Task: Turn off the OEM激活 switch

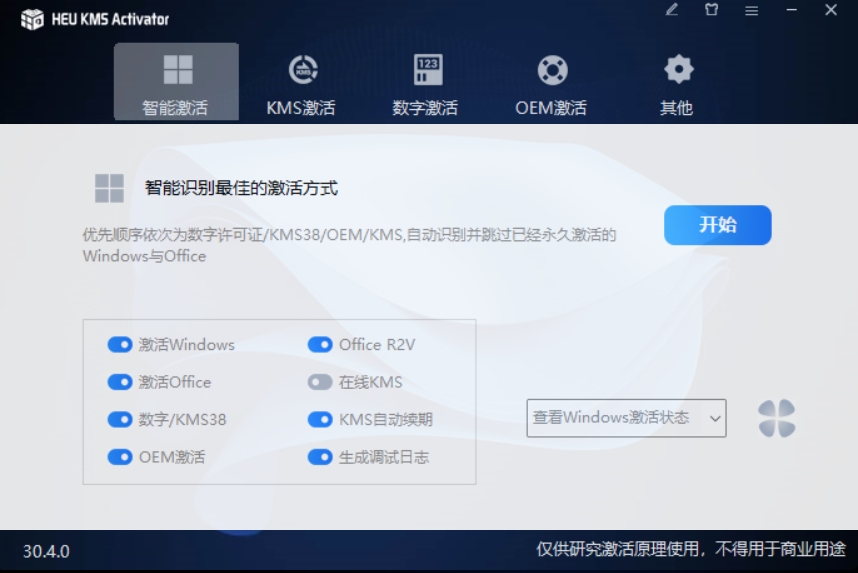Action: [120, 457]
